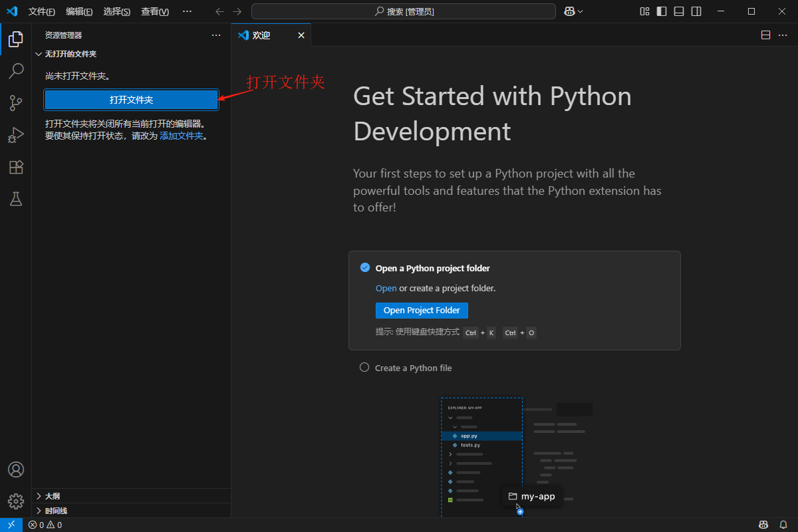This screenshot has height=532, width=798.
Task: Click the 尚未打开文件夹 message text
Action: [78, 76]
